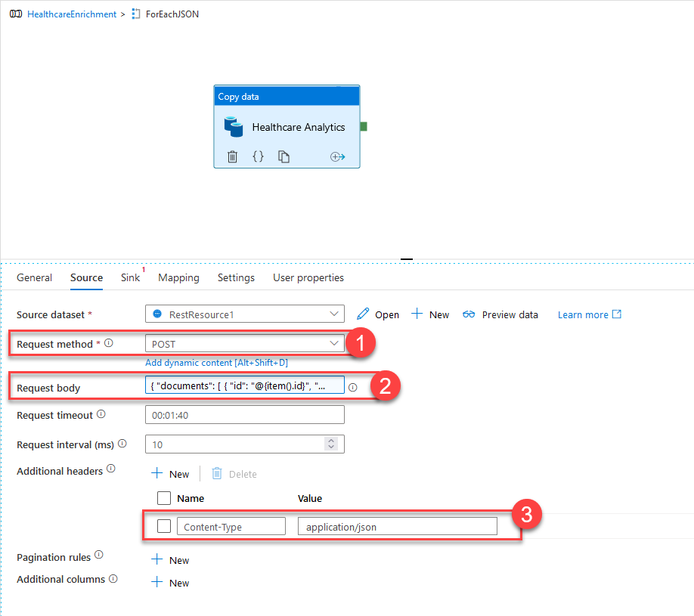Add output connection arrow on activity
The height and width of the screenshot is (616, 694).
tap(337, 156)
